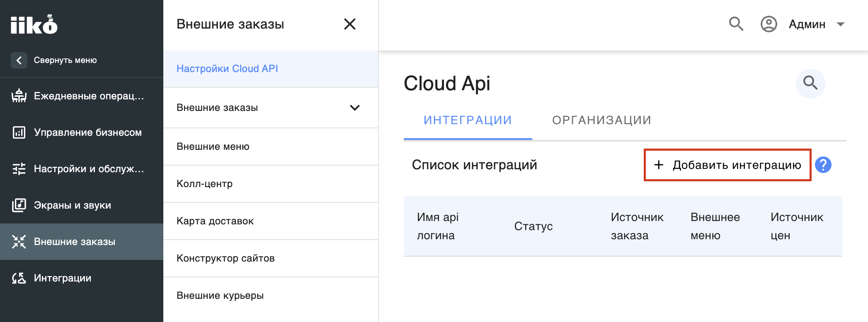The width and height of the screenshot is (868, 322).
Task: Open Интеграции in dark sidebar
Action: pos(82,278)
